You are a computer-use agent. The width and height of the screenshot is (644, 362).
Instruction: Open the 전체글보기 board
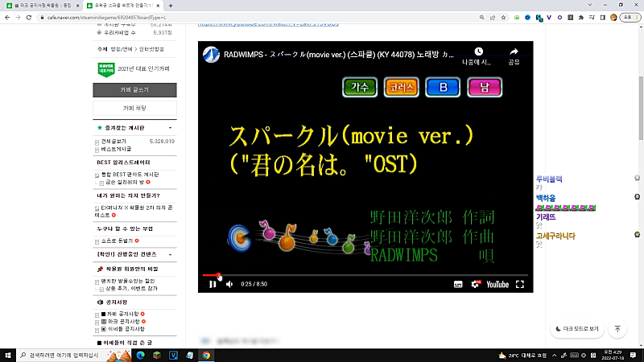tap(114, 142)
